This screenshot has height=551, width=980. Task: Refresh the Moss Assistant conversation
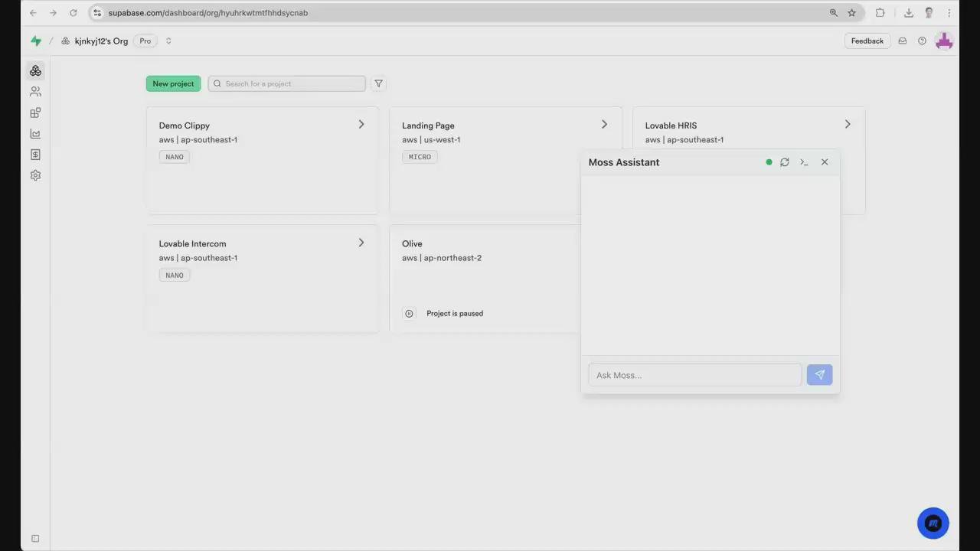[x=785, y=162]
